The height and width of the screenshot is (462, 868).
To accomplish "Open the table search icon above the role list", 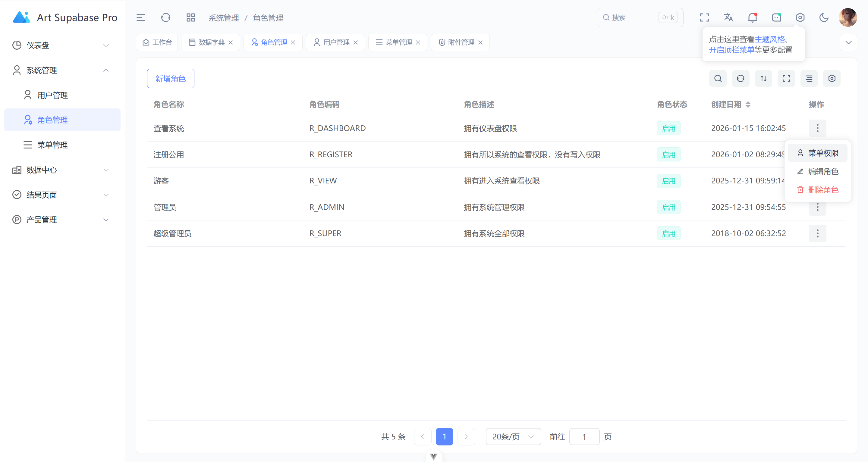I will pos(718,78).
